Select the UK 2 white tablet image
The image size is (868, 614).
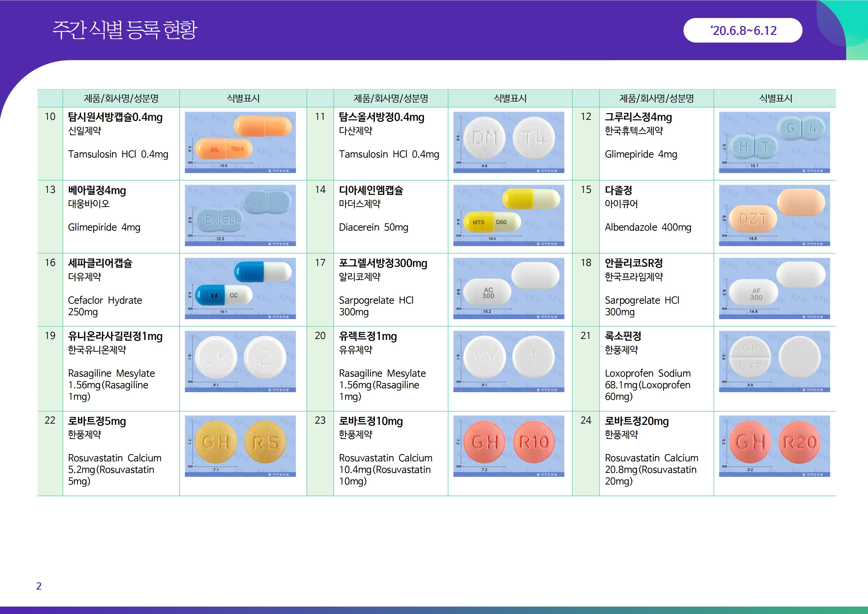240,361
